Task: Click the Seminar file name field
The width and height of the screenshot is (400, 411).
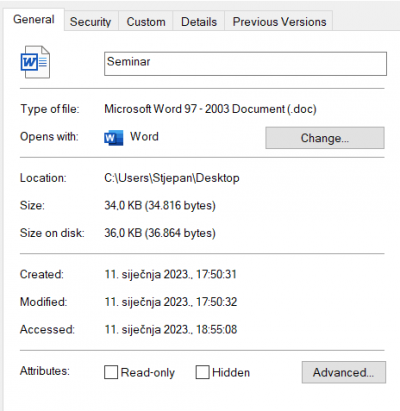Action: coord(245,63)
